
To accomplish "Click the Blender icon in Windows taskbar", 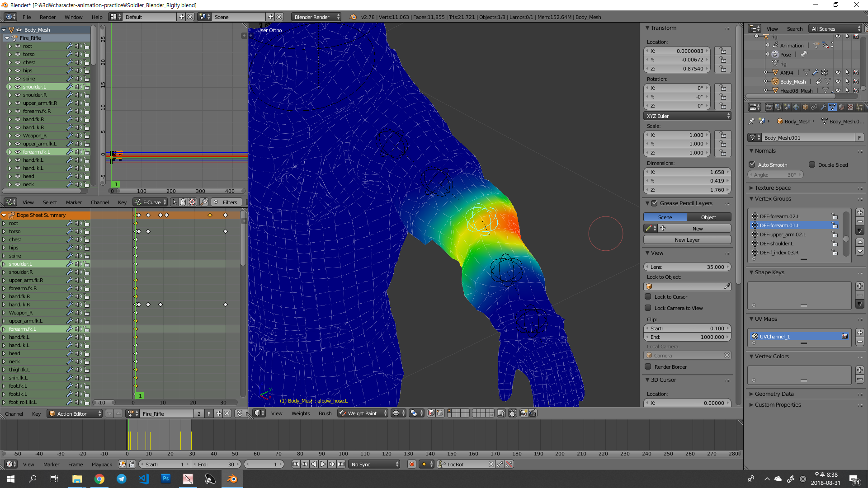I will point(232,479).
